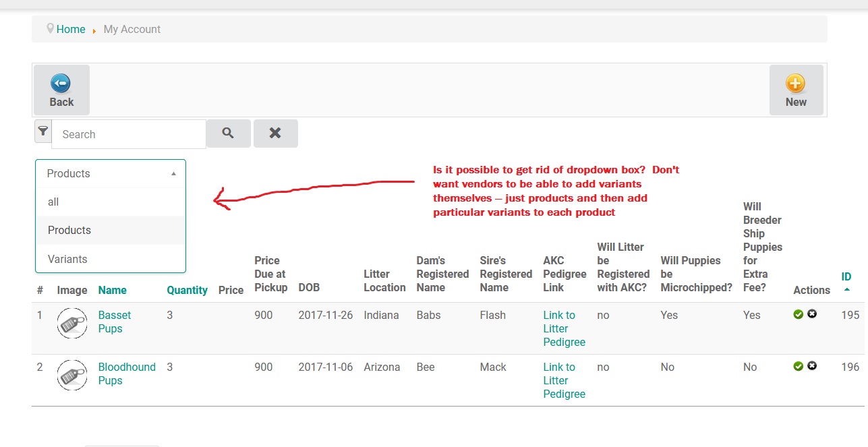Click the delete icon for Basset Pups

(x=812, y=314)
